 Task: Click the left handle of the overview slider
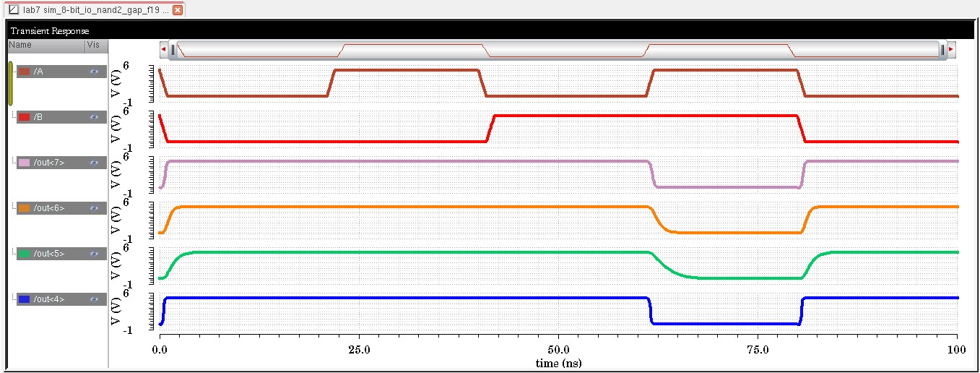pos(173,49)
